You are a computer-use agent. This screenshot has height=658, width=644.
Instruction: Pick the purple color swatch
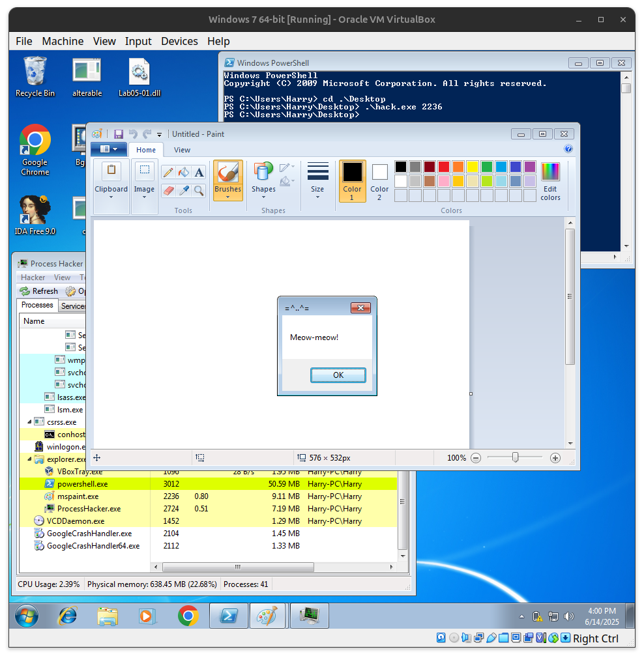click(530, 167)
